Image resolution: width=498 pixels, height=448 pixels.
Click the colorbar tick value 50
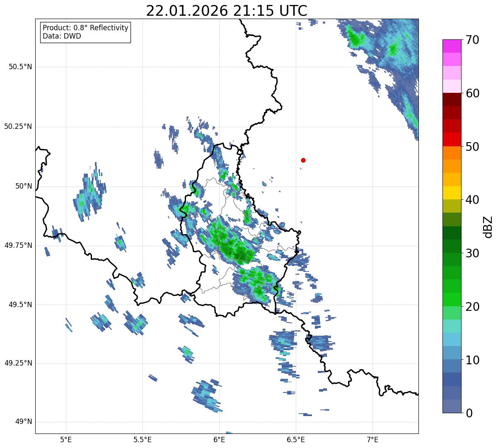tap(472, 147)
